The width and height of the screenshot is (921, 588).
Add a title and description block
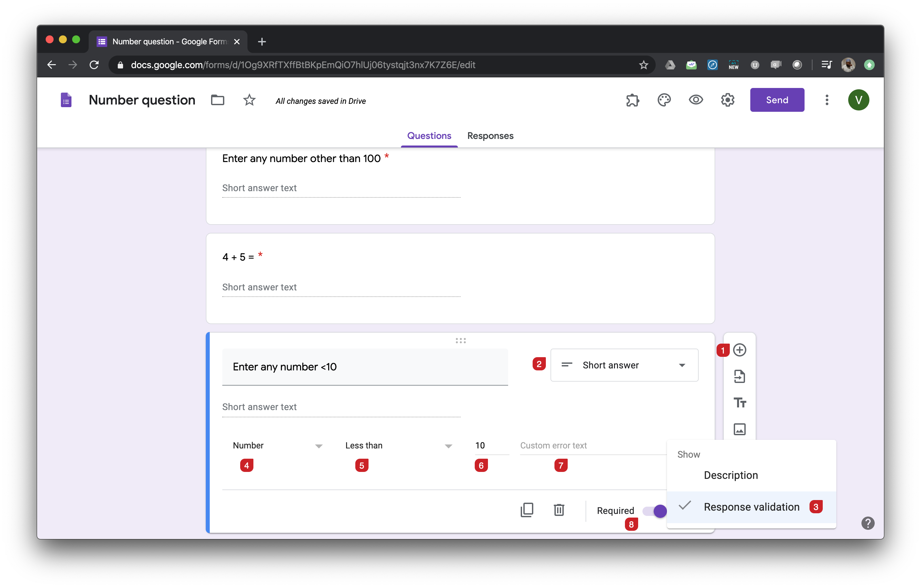pyautogui.click(x=739, y=402)
